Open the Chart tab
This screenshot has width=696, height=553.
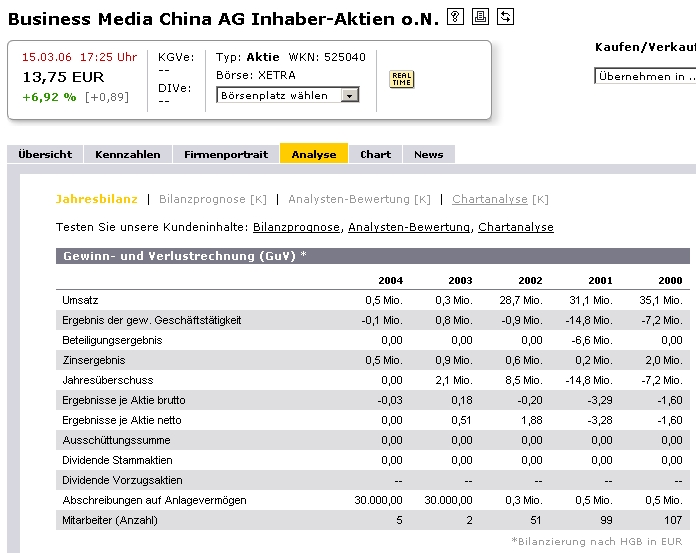tap(376, 154)
